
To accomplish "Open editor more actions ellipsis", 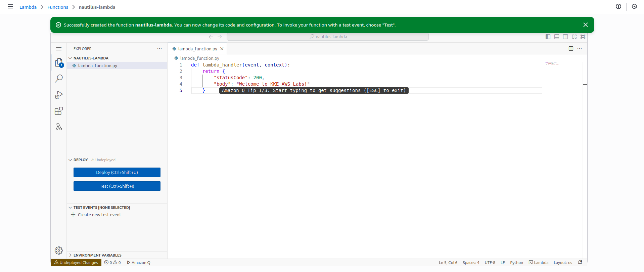I will pos(580,49).
